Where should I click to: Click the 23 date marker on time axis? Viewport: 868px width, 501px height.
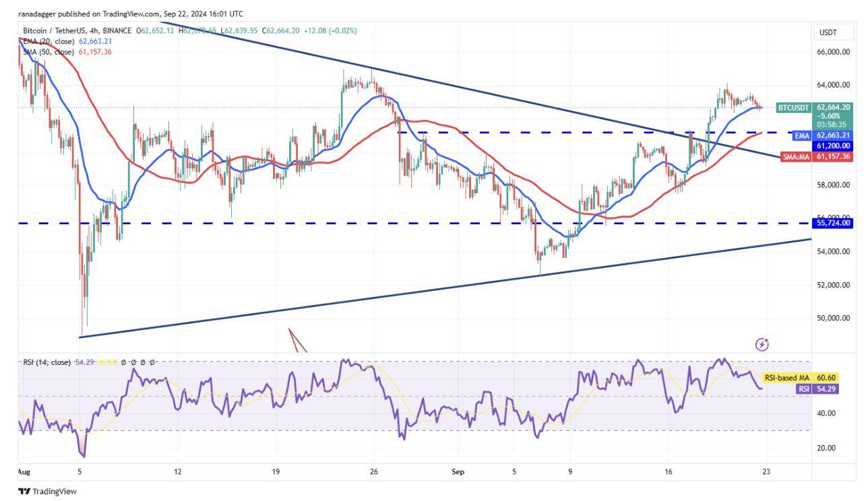point(768,473)
